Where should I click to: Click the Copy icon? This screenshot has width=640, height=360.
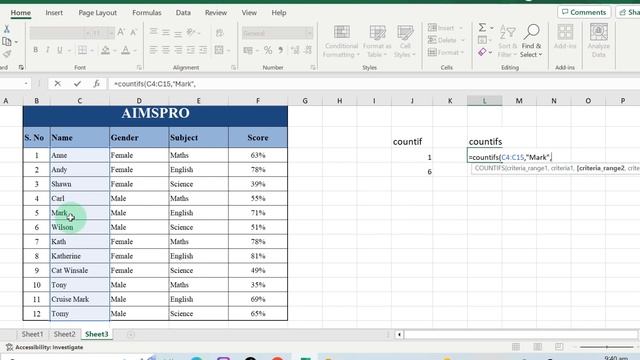click(x=7, y=42)
